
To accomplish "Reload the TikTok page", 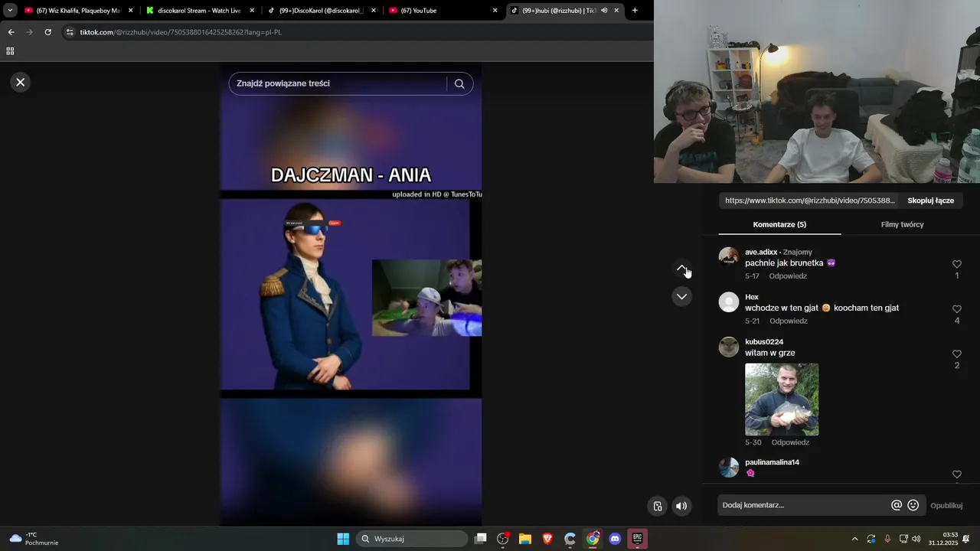I will (47, 32).
